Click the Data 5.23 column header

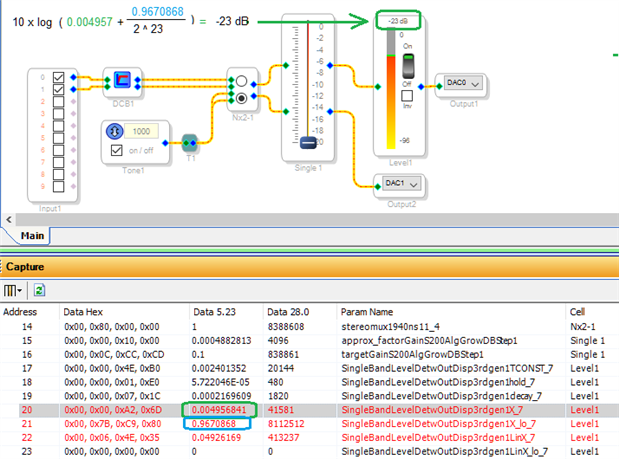click(x=214, y=312)
